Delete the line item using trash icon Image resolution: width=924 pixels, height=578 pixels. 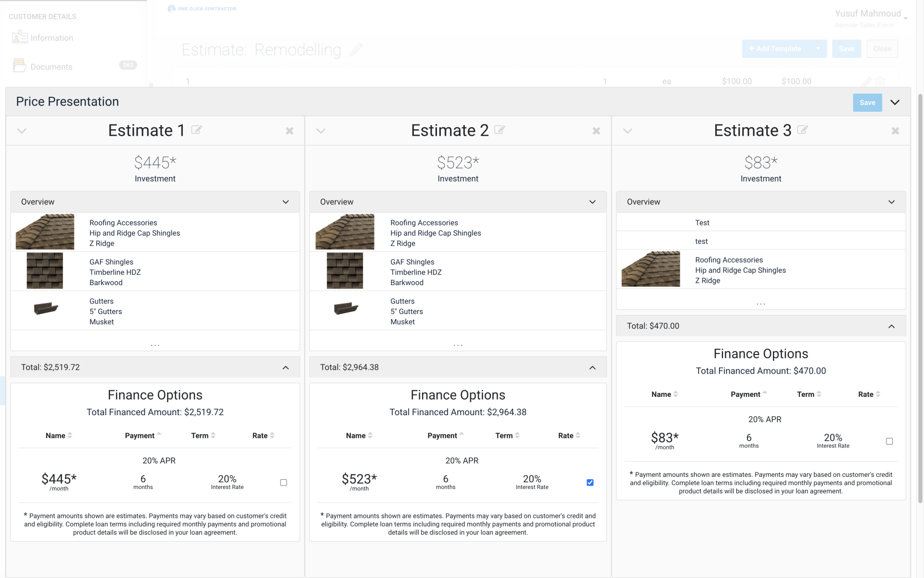pos(881,81)
